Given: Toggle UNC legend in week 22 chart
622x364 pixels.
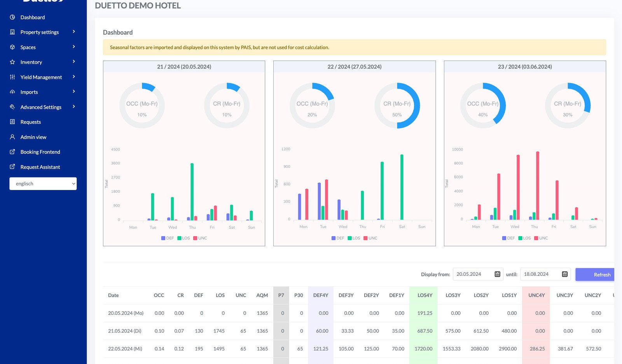Looking at the screenshot, I should point(370,238).
